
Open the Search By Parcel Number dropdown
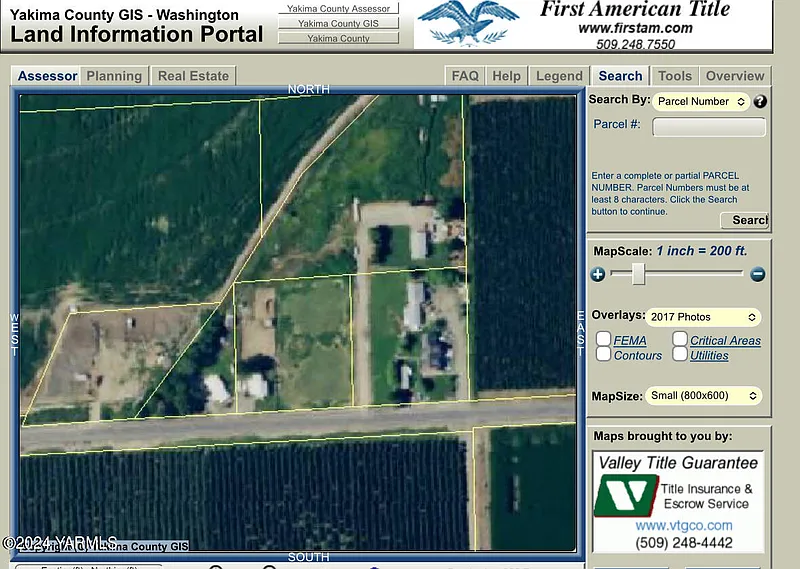pos(701,102)
